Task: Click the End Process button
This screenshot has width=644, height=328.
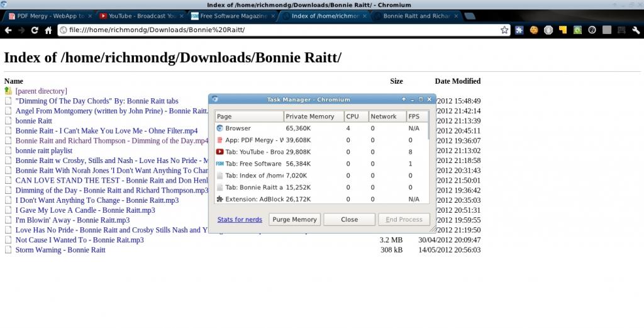Action: click(x=404, y=220)
